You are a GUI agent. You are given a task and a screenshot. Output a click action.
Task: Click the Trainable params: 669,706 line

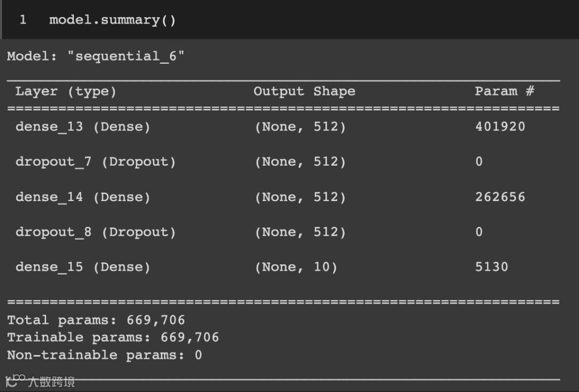[x=113, y=337]
